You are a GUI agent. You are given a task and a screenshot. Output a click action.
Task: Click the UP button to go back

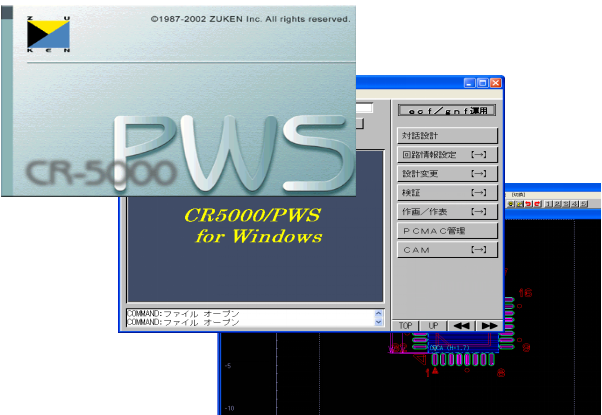432,325
